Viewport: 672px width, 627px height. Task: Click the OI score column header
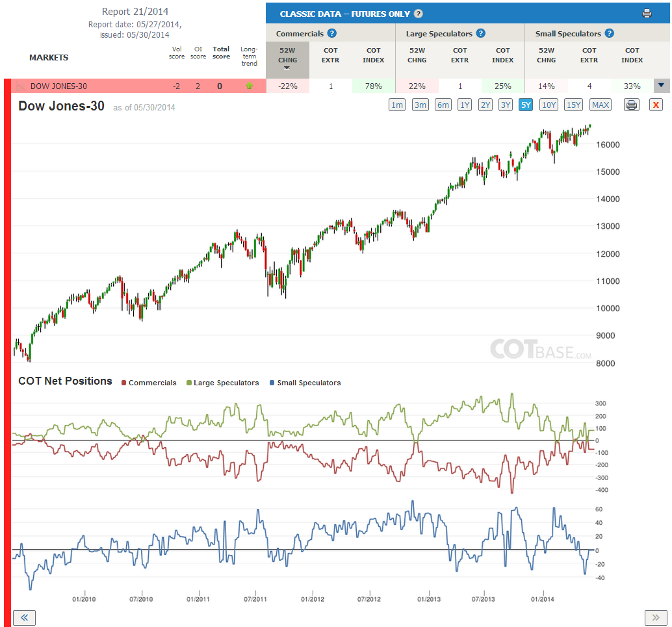[x=198, y=52]
